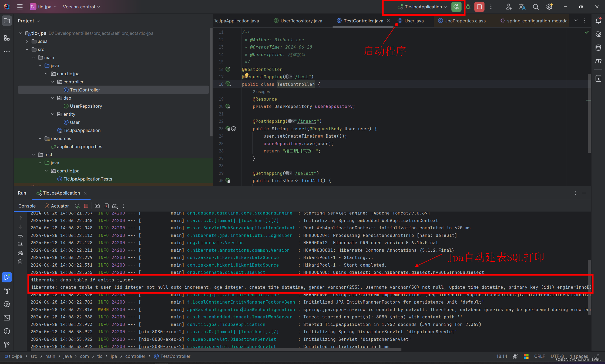Switch to the User.java editor tab
Viewport: 605px width, 364px height.
tap(414, 21)
